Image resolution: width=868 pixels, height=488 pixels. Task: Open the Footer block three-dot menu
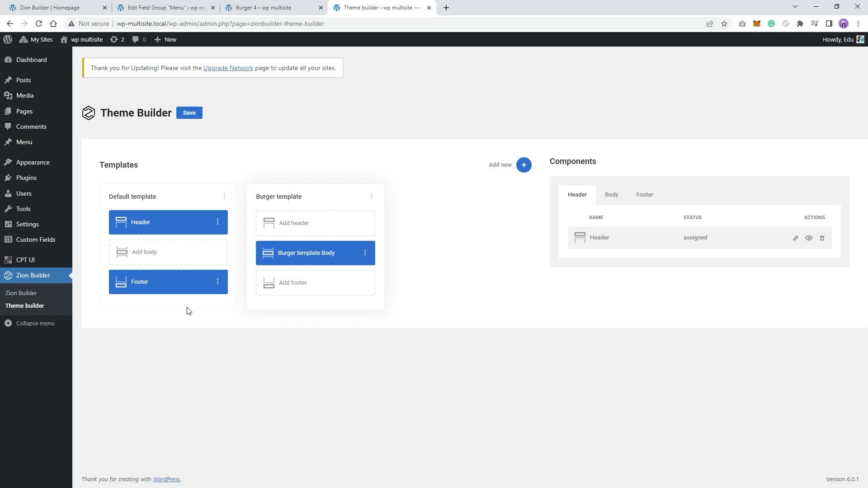click(x=217, y=282)
